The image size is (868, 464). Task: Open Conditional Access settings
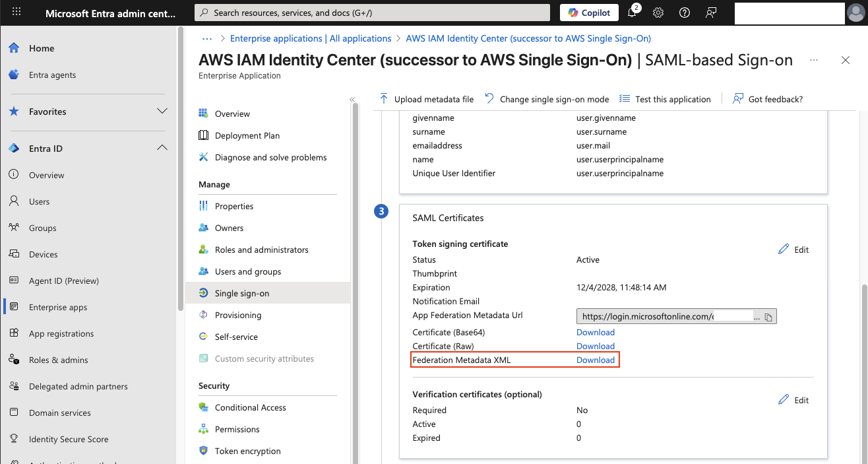tap(249, 407)
